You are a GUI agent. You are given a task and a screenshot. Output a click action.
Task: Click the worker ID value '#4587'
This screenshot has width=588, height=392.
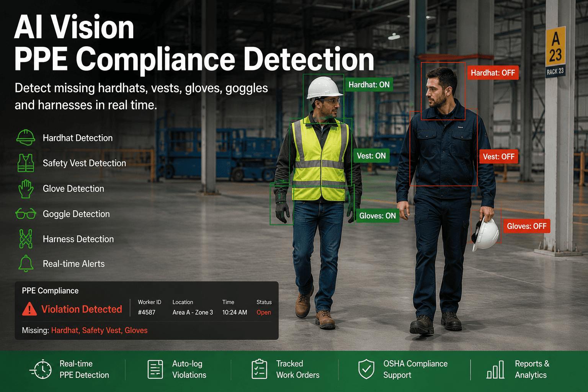tap(147, 312)
